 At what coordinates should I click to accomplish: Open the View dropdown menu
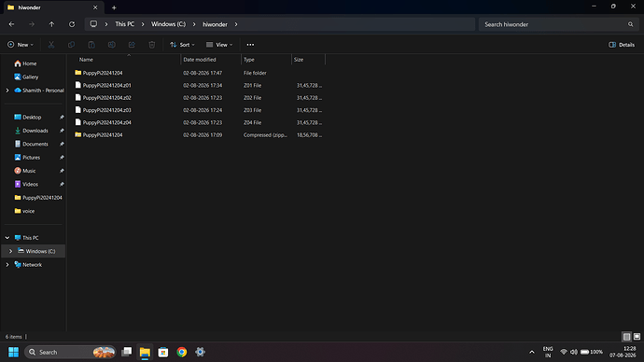pyautogui.click(x=219, y=45)
